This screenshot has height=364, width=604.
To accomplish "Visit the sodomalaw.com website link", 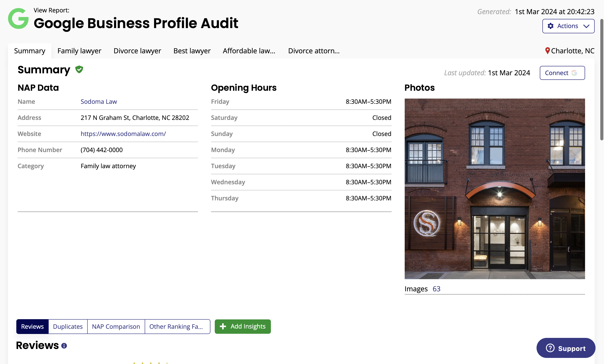I will pyautogui.click(x=123, y=134).
